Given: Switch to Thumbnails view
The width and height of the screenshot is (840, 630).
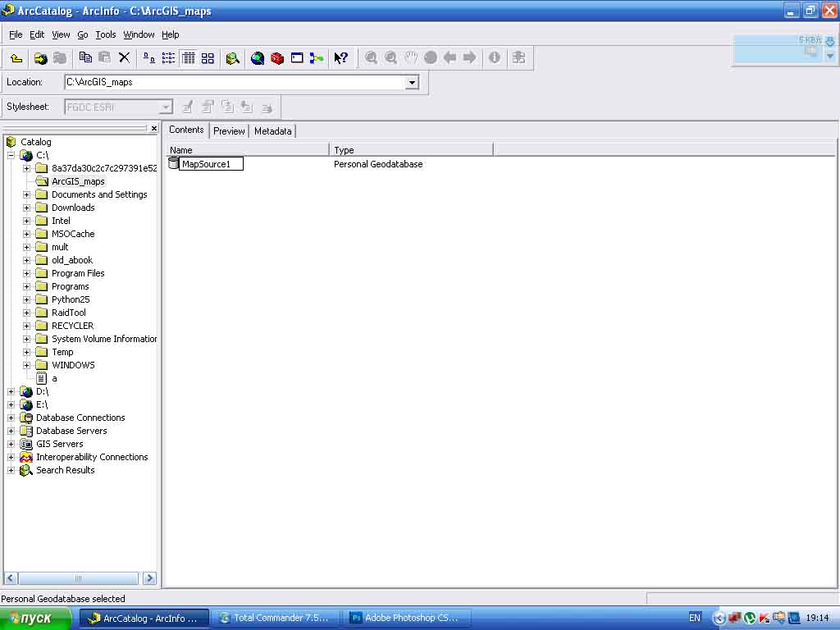Looking at the screenshot, I should 208,58.
